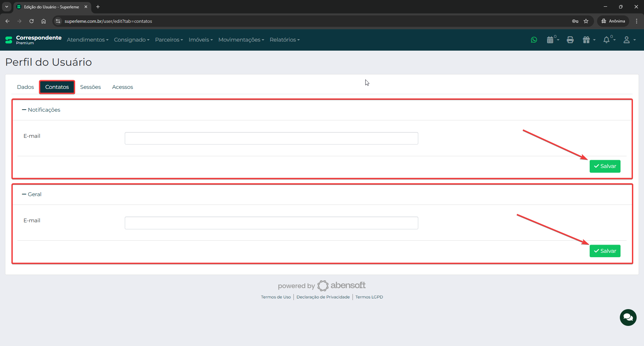
Task: Switch to the Sessões tab
Action: point(90,87)
